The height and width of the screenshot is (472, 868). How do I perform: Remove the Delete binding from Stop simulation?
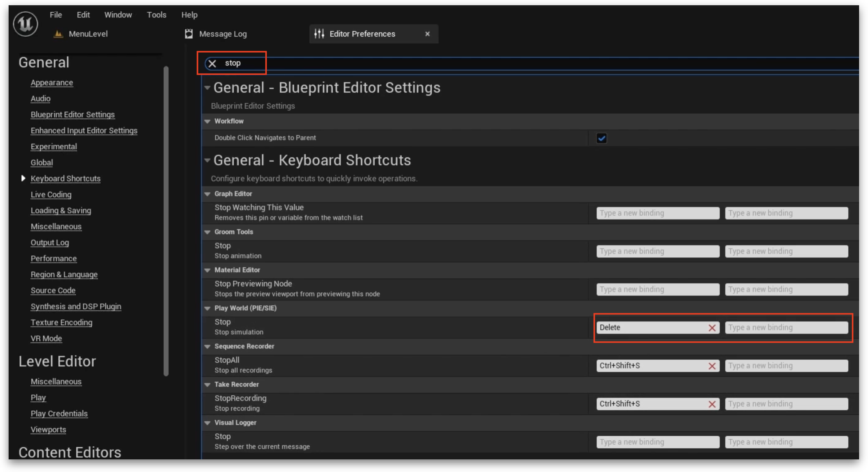[x=712, y=328]
